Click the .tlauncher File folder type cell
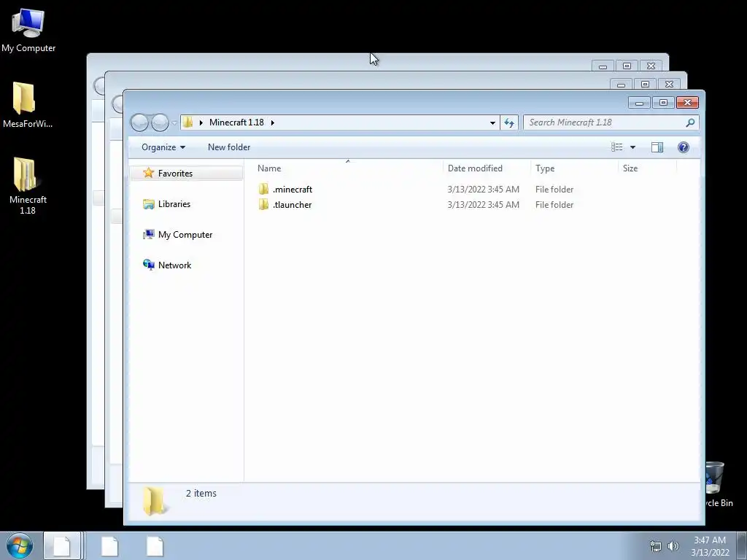Image resolution: width=747 pixels, height=560 pixels. (554, 205)
